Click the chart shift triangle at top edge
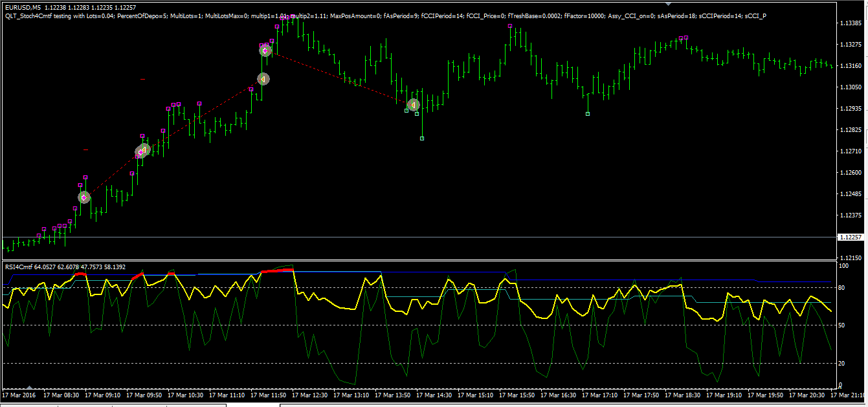 click(x=669, y=3)
